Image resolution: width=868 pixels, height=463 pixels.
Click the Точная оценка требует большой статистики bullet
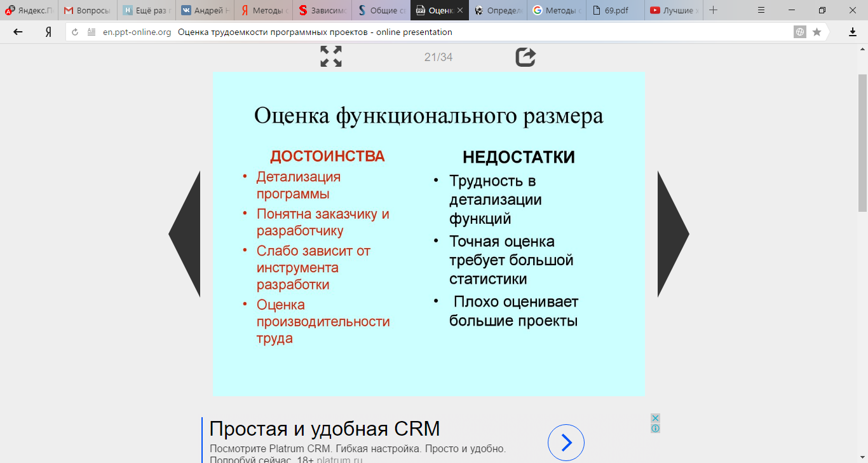(x=512, y=260)
